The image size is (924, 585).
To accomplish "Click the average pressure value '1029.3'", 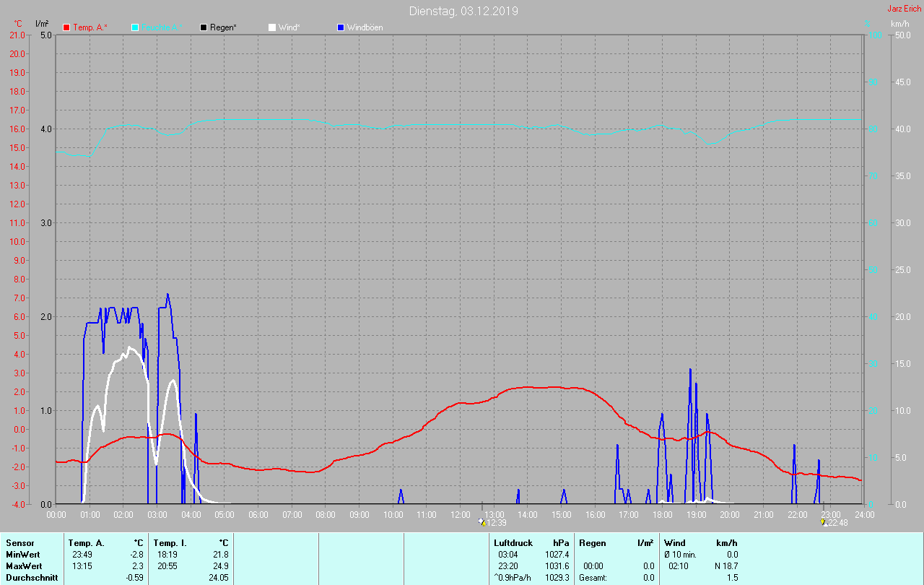I will click(x=557, y=578).
